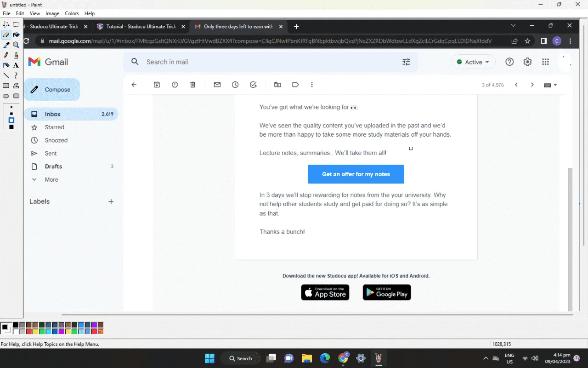Click Gmail's Archive icon in the email toolbar

(x=157, y=85)
